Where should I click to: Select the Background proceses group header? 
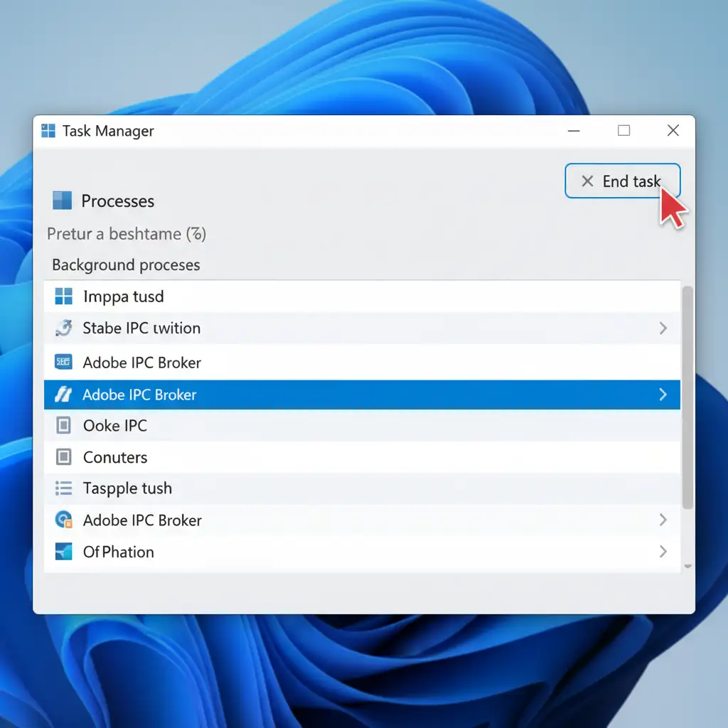(x=126, y=265)
